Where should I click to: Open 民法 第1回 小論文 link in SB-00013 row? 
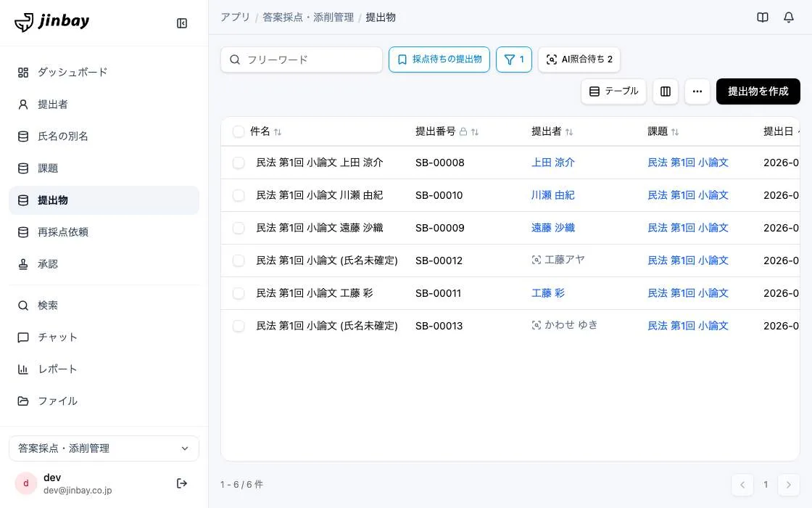(x=688, y=326)
